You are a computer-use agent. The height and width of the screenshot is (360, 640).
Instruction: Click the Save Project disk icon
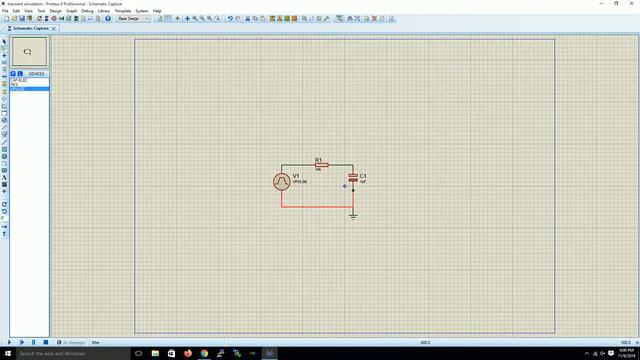click(22, 19)
